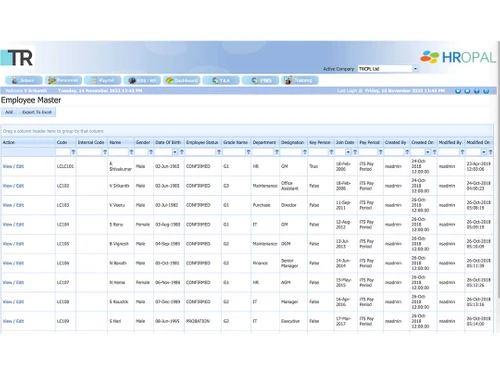
Task: Click the Employee Status filter text box
Action: pyautogui.click(x=201, y=152)
